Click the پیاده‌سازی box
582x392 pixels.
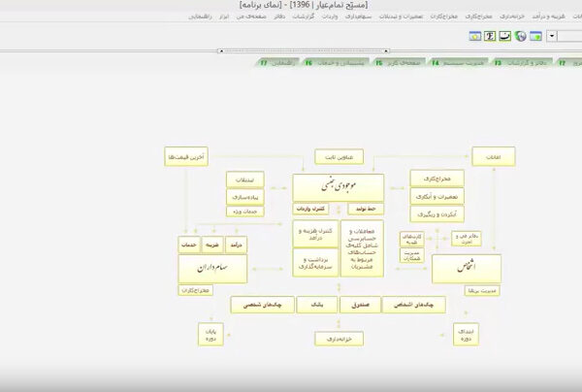(x=245, y=197)
